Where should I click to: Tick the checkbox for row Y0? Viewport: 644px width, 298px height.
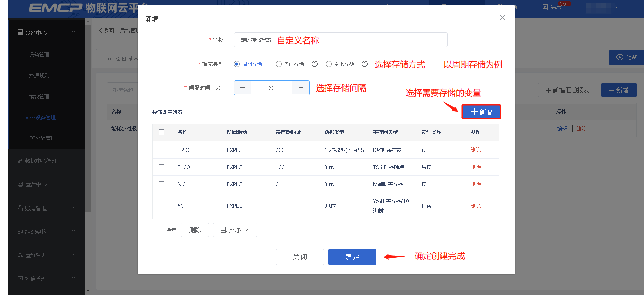(x=161, y=206)
